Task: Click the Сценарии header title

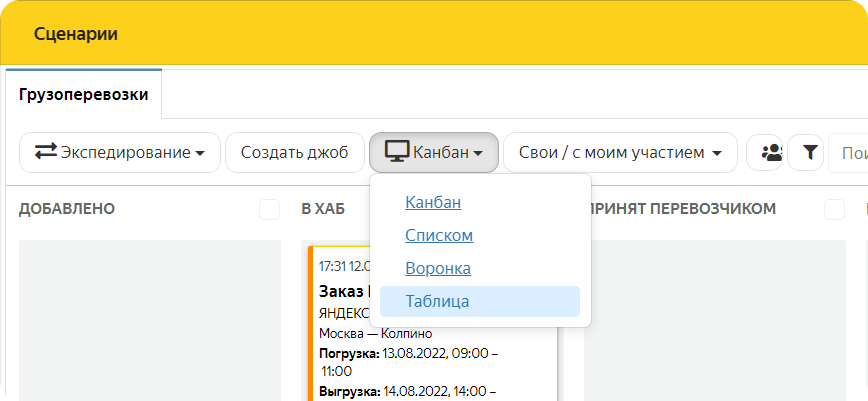Action: pyautogui.click(x=76, y=34)
